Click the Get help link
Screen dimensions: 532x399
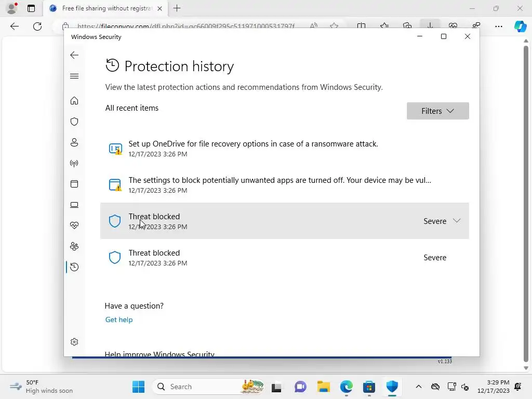[119, 320]
